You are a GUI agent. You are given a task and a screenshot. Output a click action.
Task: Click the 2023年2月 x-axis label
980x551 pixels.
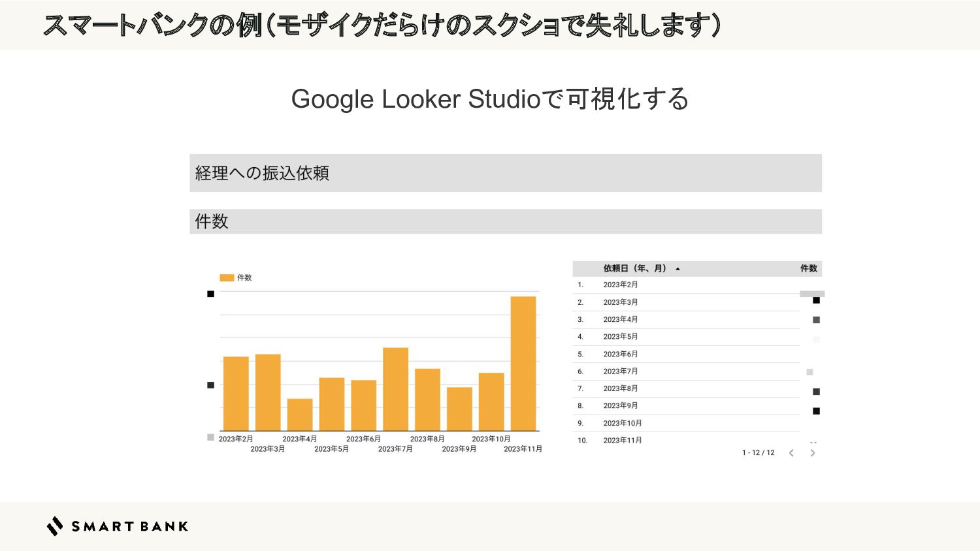(x=236, y=439)
